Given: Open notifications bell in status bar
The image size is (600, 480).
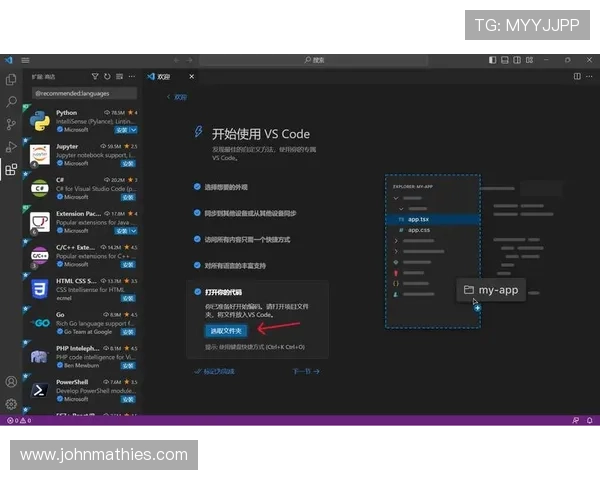Looking at the screenshot, I should 590,420.
